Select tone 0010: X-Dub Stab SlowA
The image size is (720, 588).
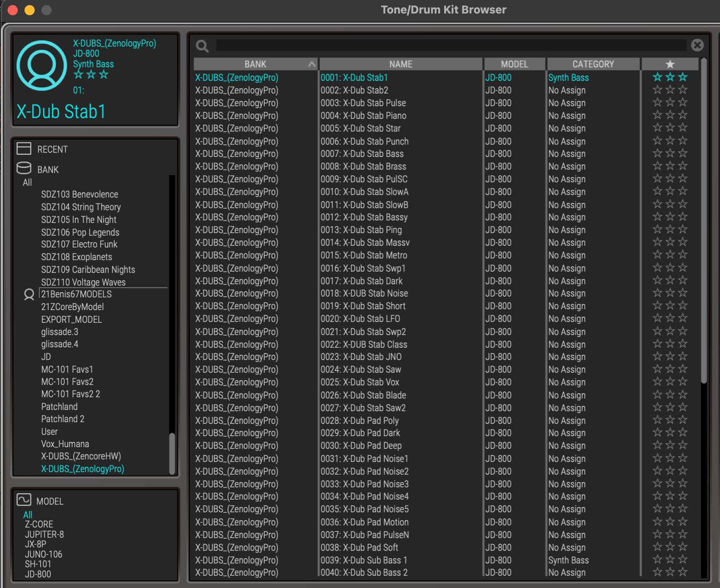pos(365,192)
